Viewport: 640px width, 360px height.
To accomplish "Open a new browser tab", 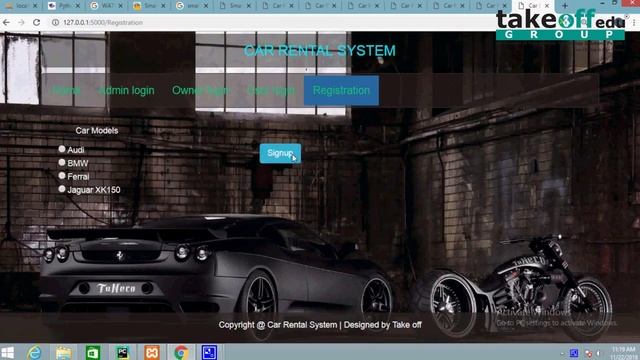I will (x=565, y=6).
